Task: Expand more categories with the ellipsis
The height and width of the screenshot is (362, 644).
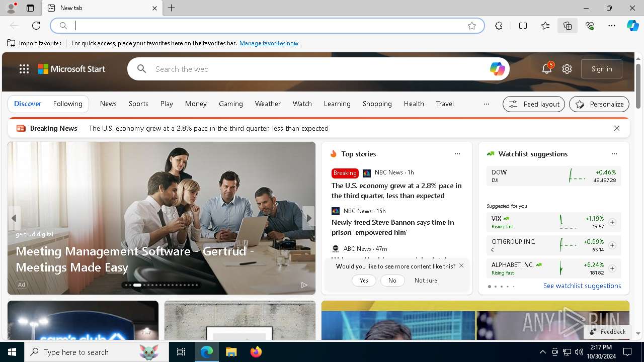Action: 486,104
